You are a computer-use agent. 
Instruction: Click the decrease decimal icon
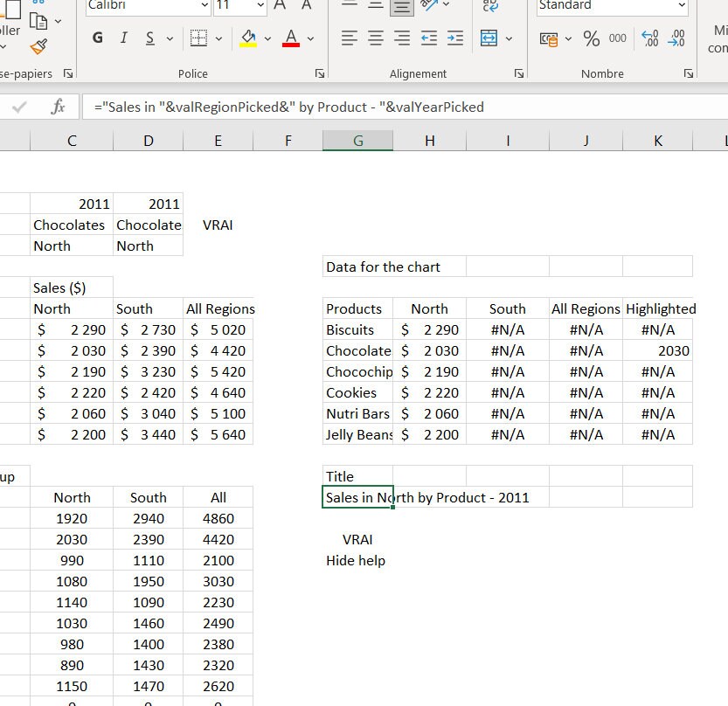(676, 40)
